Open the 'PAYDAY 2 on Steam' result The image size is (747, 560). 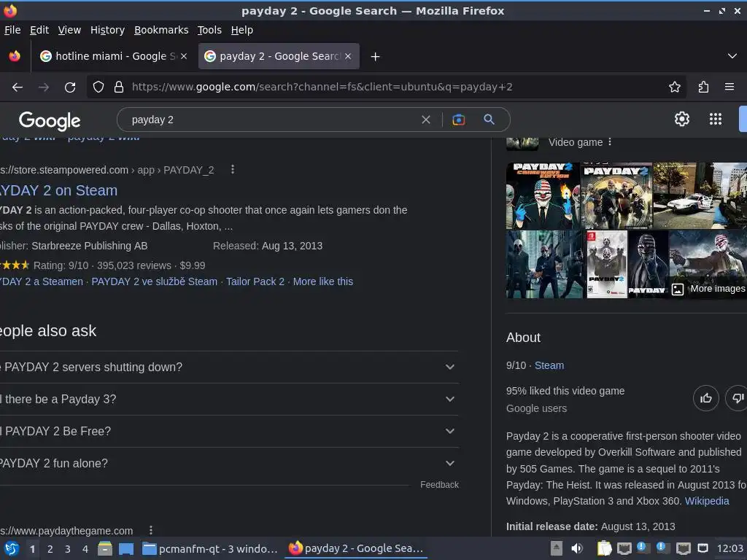pos(58,190)
